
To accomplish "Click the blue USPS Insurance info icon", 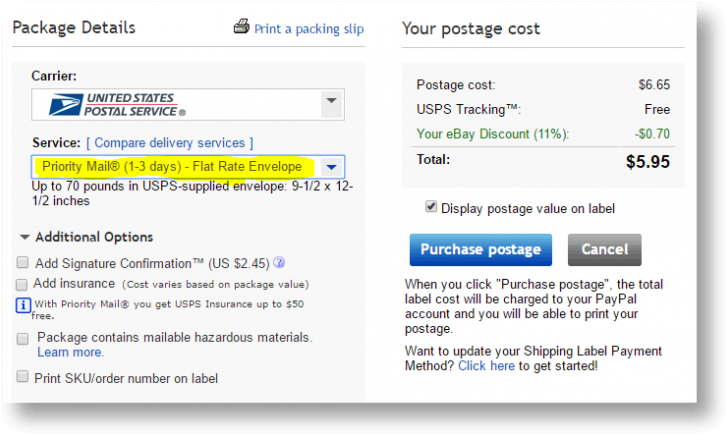I will click(24, 304).
